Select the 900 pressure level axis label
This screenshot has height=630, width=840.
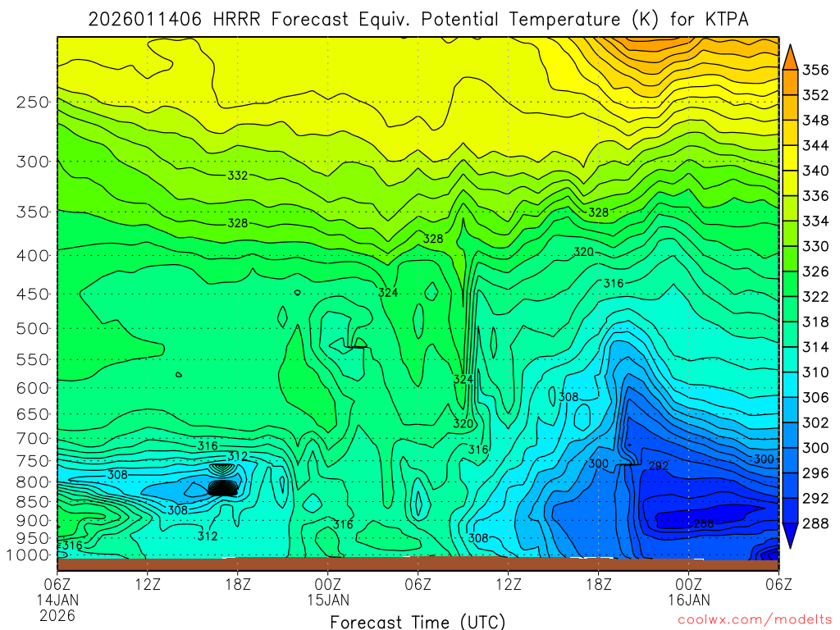pos(33,521)
